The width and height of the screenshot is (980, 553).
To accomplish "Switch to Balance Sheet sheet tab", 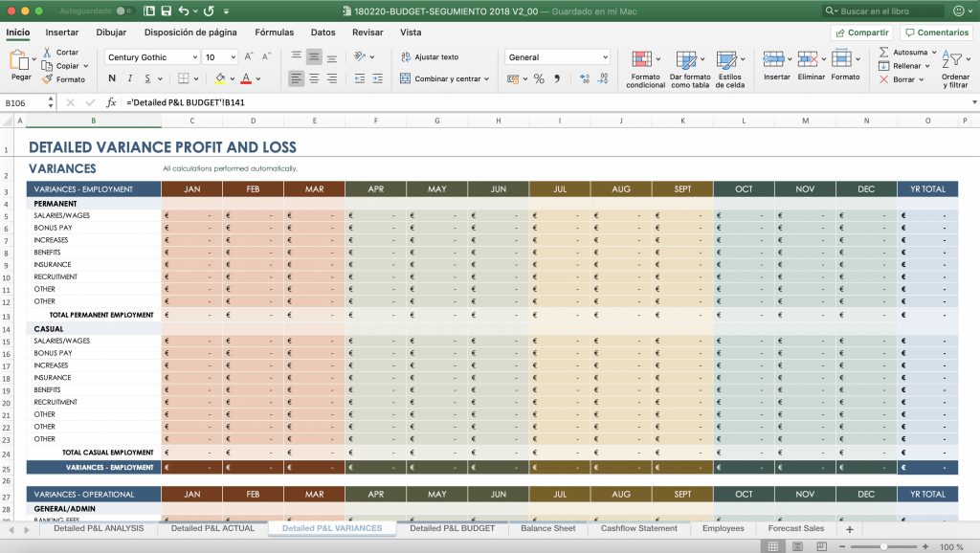I will click(548, 529).
